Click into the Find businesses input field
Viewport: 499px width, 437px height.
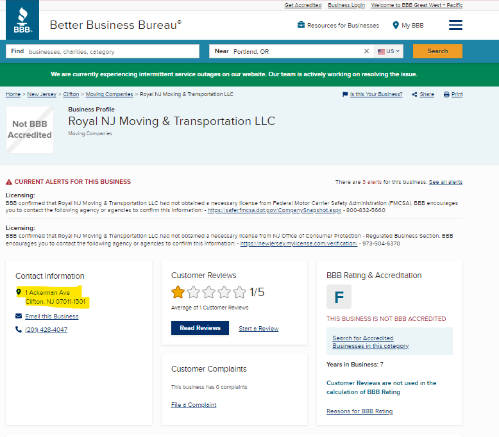103,51
